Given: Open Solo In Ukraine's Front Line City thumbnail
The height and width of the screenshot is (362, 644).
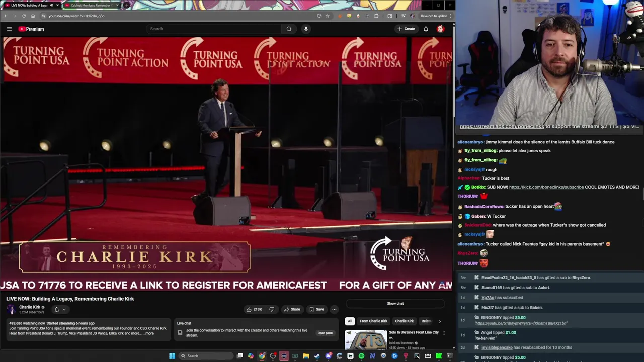Looking at the screenshot, I should [366, 340].
